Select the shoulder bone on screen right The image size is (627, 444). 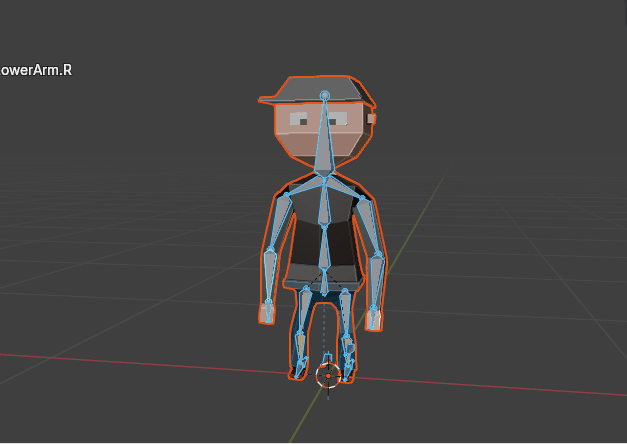344,188
